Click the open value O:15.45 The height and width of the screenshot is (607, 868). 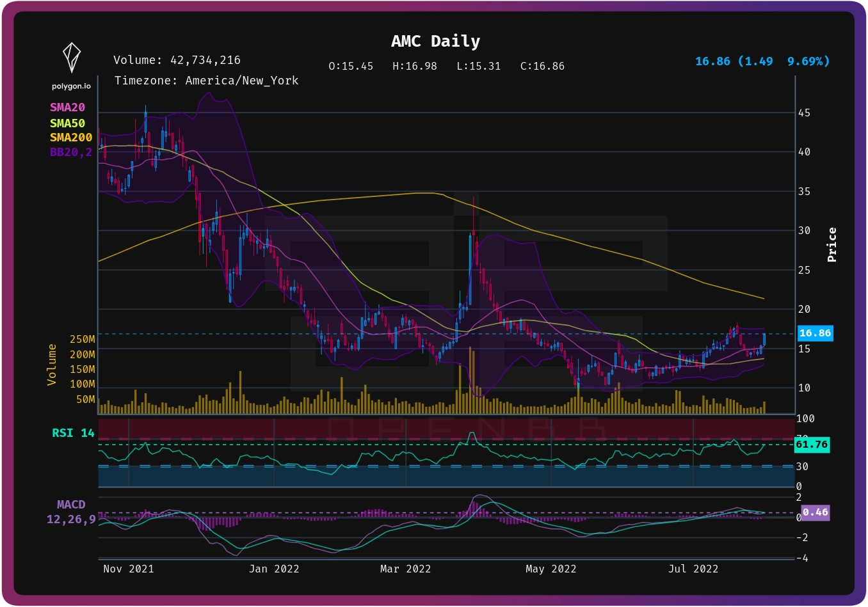351,66
